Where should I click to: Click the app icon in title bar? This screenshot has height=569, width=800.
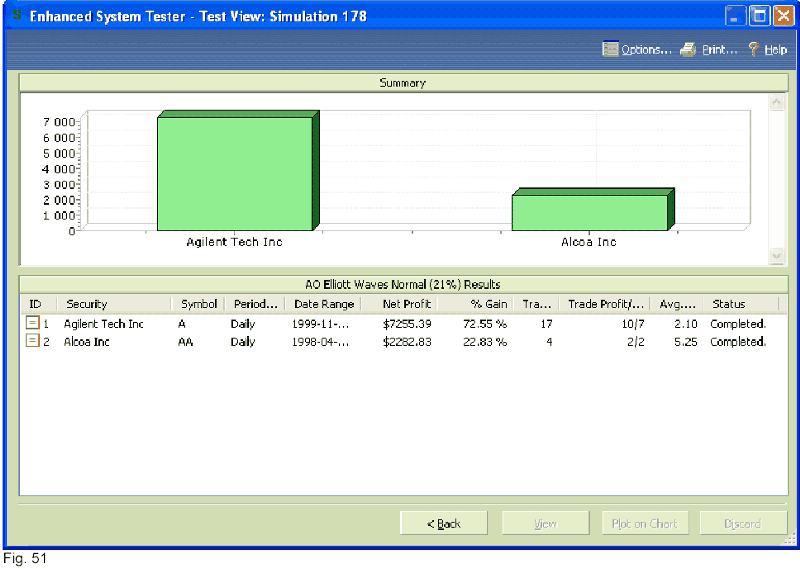point(17,15)
